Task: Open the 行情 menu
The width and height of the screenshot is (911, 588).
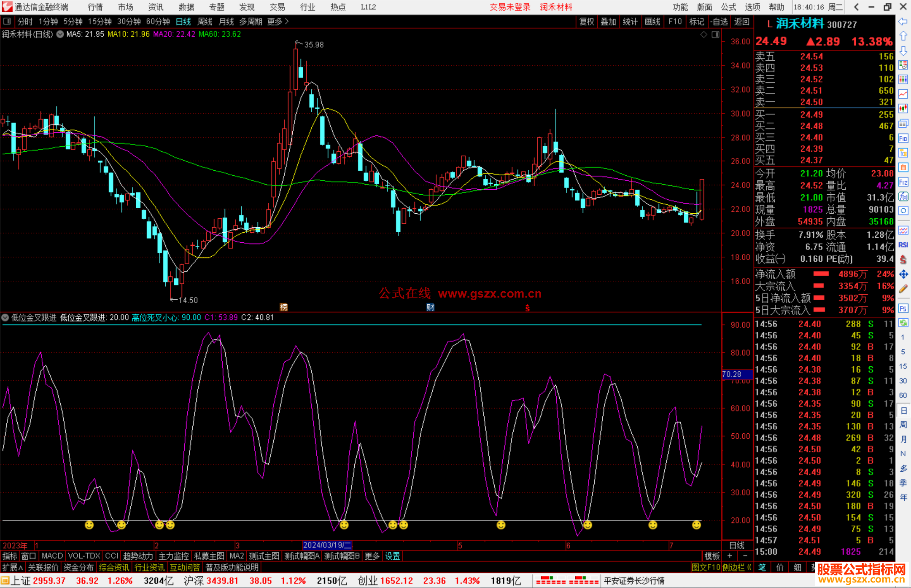Action: coord(95,7)
